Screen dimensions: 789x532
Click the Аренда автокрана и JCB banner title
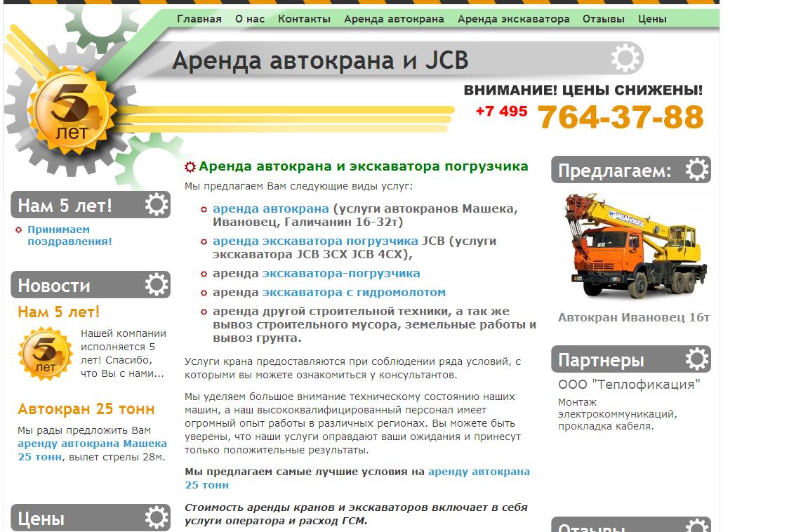tap(320, 61)
